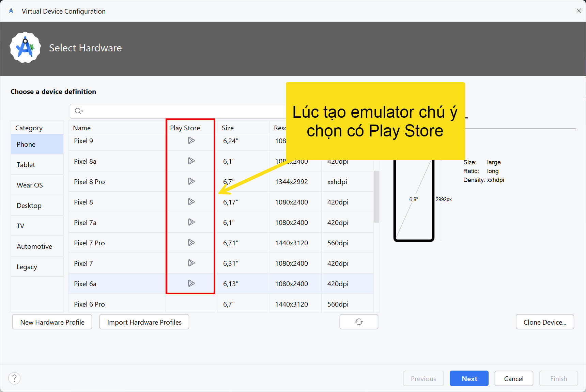
Task: Click the Play Store icon for Pixel 7a
Action: click(x=191, y=222)
